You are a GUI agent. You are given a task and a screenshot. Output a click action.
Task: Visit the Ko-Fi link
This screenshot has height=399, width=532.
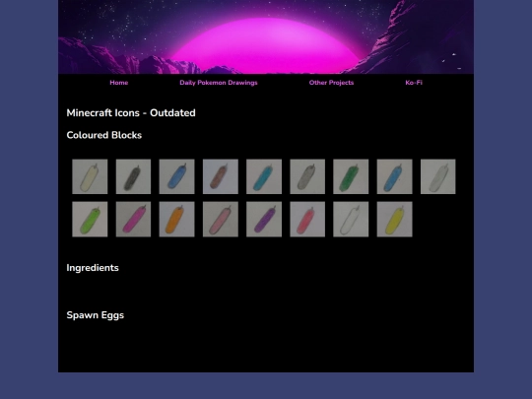coord(414,83)
